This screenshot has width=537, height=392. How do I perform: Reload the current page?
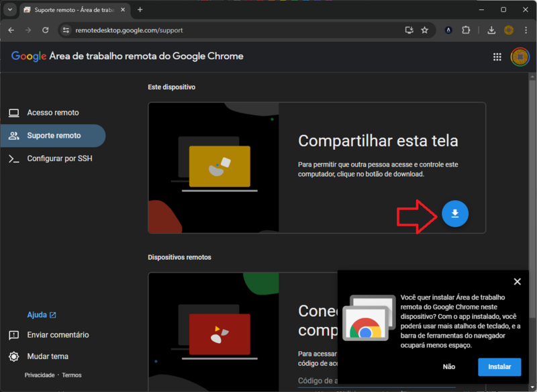[45, 30]
